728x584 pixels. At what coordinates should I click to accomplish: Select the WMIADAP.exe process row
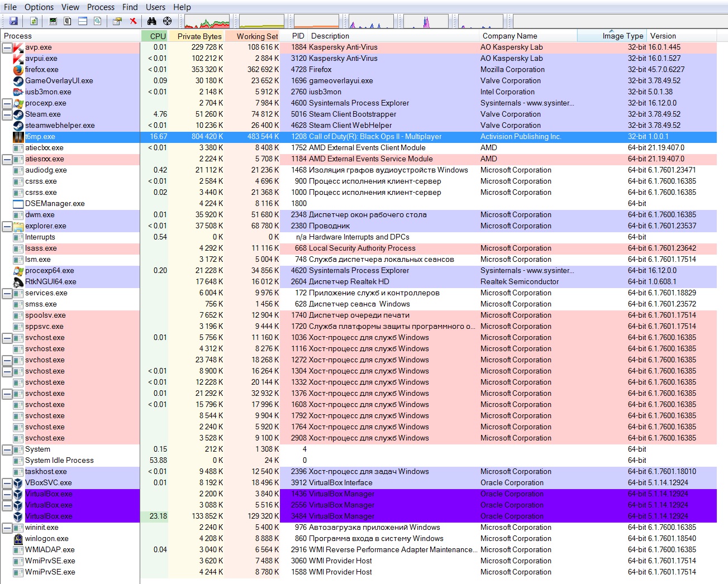[x=358, y=550]
